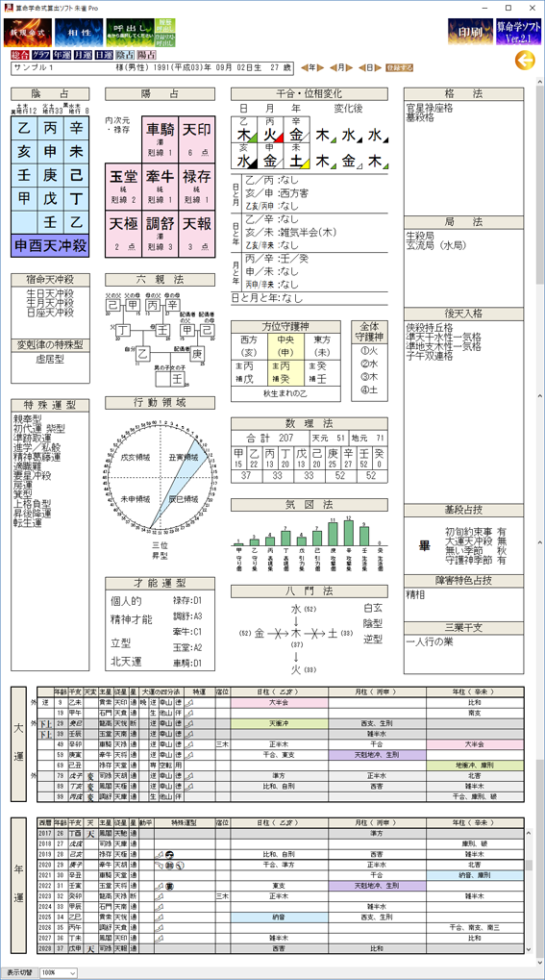Click the 天報 star cell in 陽占
545x980 pixels.
pyautogui.click(x=197, y=233)
